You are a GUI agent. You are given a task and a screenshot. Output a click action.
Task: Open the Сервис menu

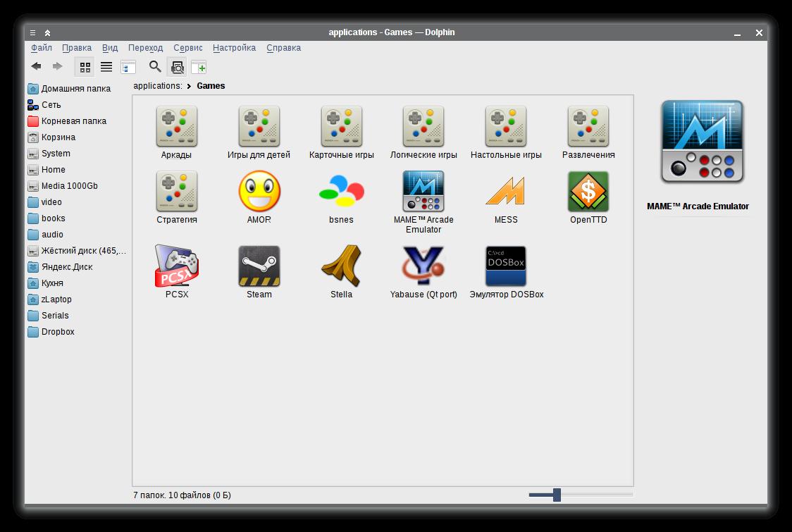(x=188, y=47)
